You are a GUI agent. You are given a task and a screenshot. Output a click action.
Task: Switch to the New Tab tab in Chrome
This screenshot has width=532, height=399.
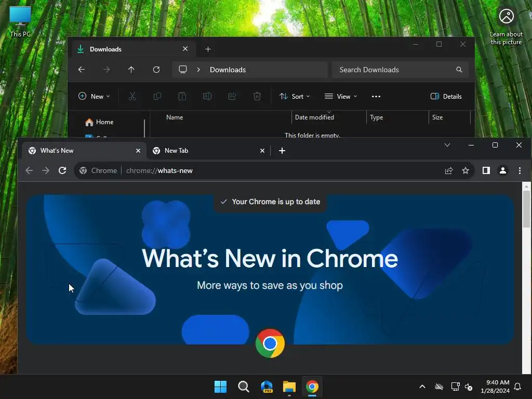(x=208, y=151)
